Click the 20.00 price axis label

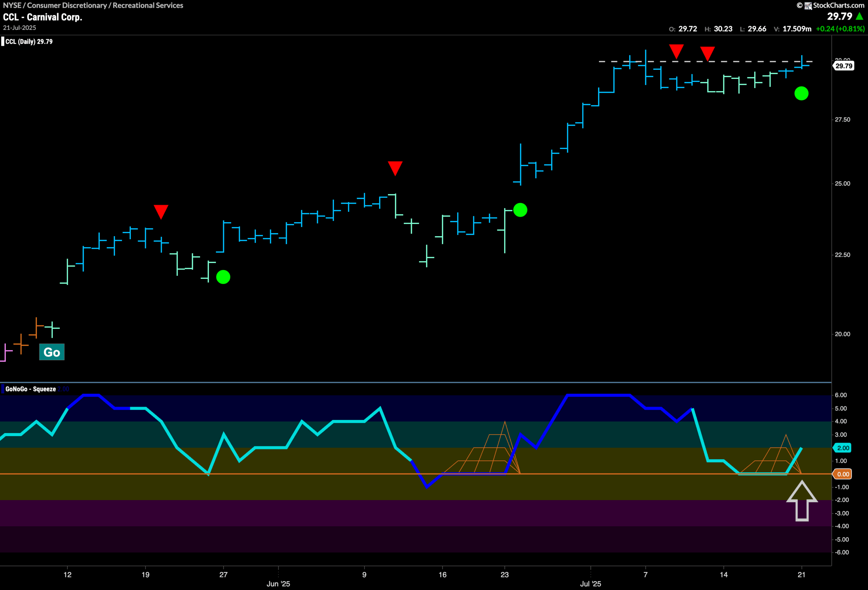pyautogui.click(x=842, y=334)
